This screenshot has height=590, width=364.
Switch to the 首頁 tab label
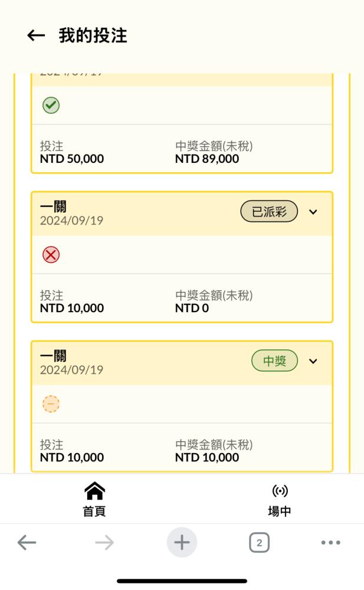(94, 512)
